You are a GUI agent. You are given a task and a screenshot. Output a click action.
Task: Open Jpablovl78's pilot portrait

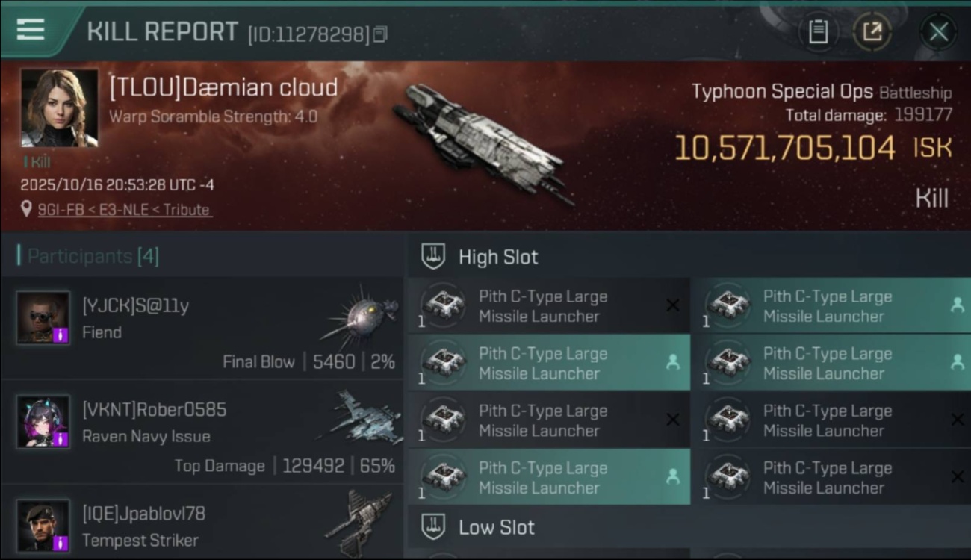pyautogui.click(x=43, y=526)
